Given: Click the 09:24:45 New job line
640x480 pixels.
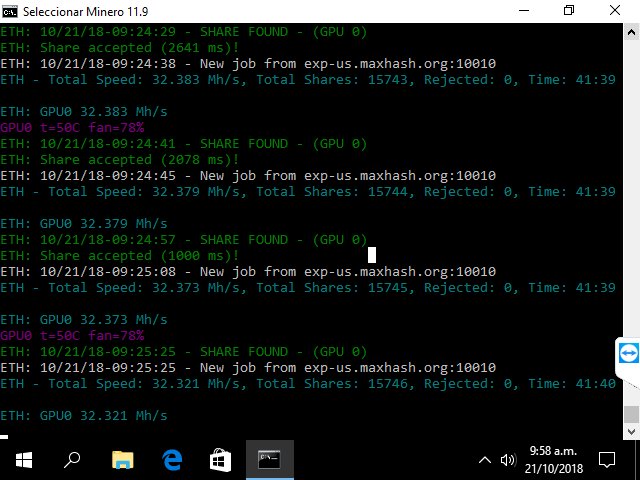Looking at the screenshot, I should [248, 176].
